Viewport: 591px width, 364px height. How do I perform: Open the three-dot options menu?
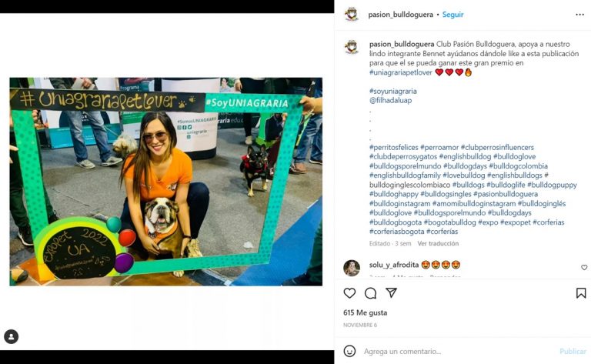579,15
